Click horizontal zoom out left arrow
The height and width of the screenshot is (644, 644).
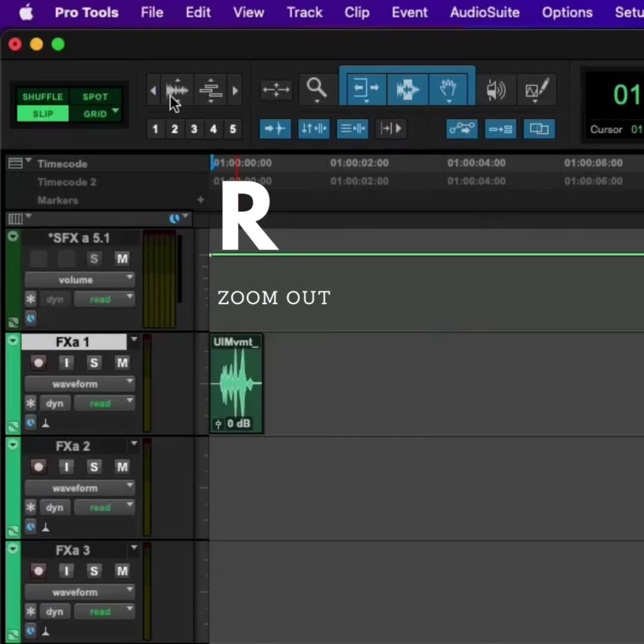click(153, 91)
